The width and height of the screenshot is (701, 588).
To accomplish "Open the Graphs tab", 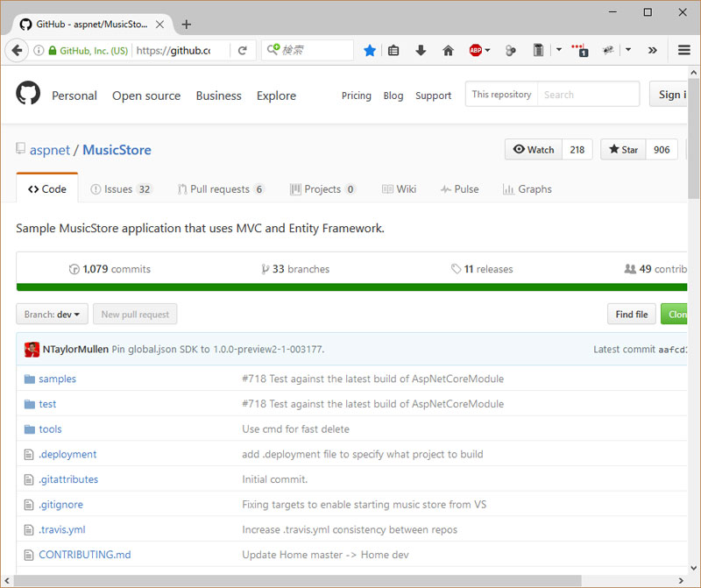I will 528,189.
